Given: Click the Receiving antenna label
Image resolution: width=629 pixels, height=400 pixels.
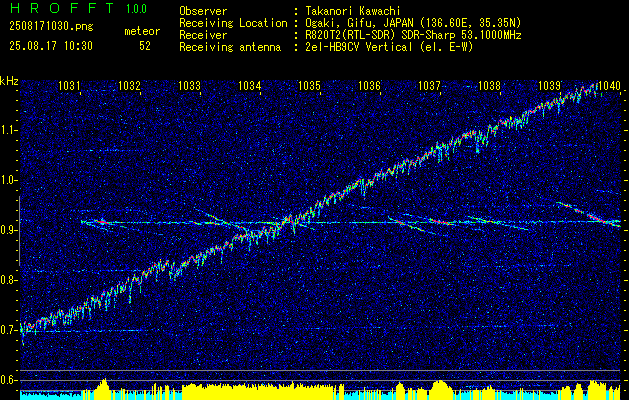Looking at the screenshot, I should (x=230, y=47).
